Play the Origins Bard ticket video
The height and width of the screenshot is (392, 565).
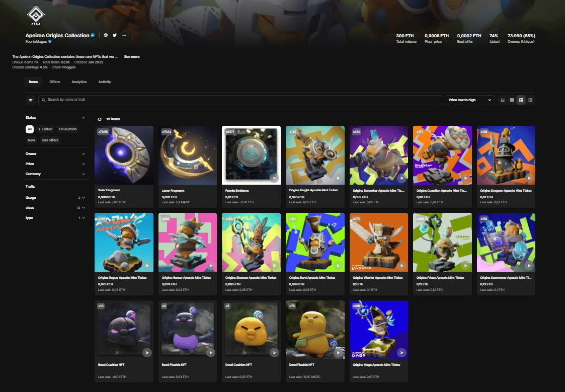(338, 266)
